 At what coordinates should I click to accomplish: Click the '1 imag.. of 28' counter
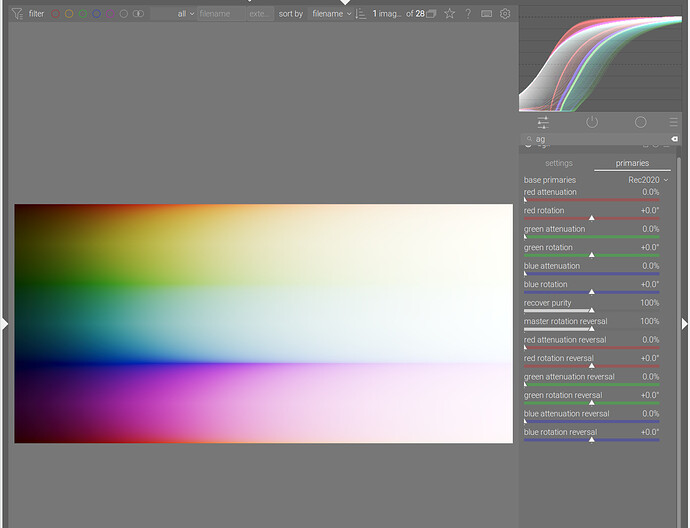click(x=398, y=14)
